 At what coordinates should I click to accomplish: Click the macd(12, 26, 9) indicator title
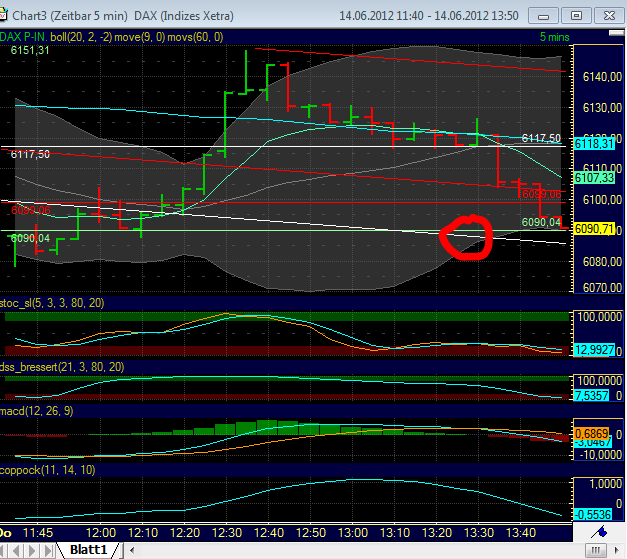36,411
